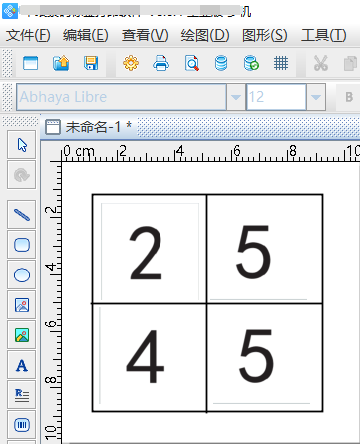Open the font name dropdown arrow
Viewport: 360px width, 444px height.
point(236,97)
